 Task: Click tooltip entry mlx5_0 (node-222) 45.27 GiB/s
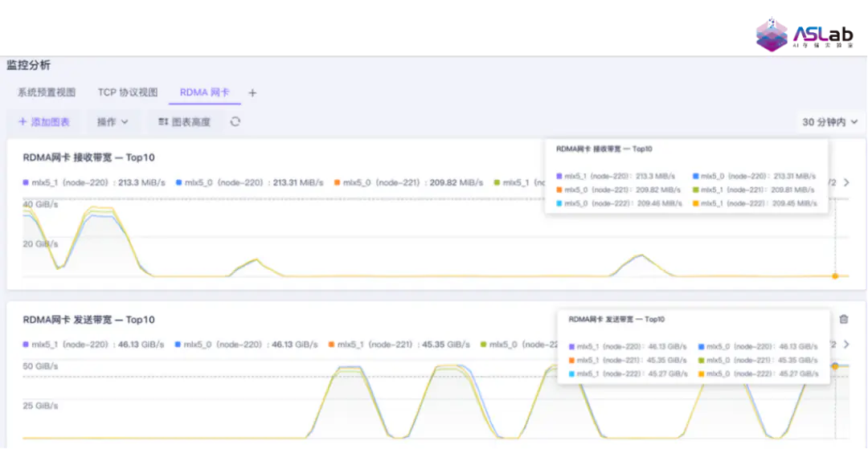pyautogui.click(x=759, y=373)
